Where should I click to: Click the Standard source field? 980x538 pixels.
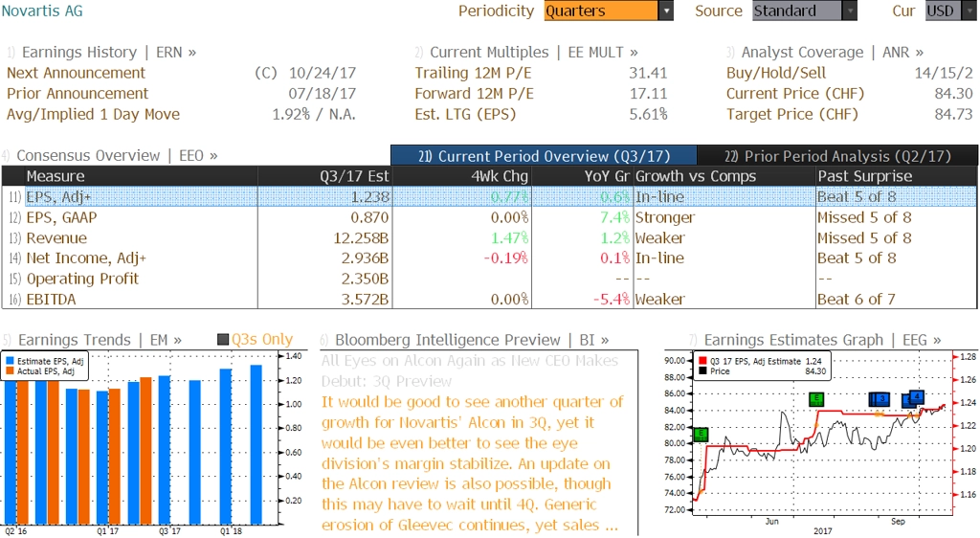[797, 11]
